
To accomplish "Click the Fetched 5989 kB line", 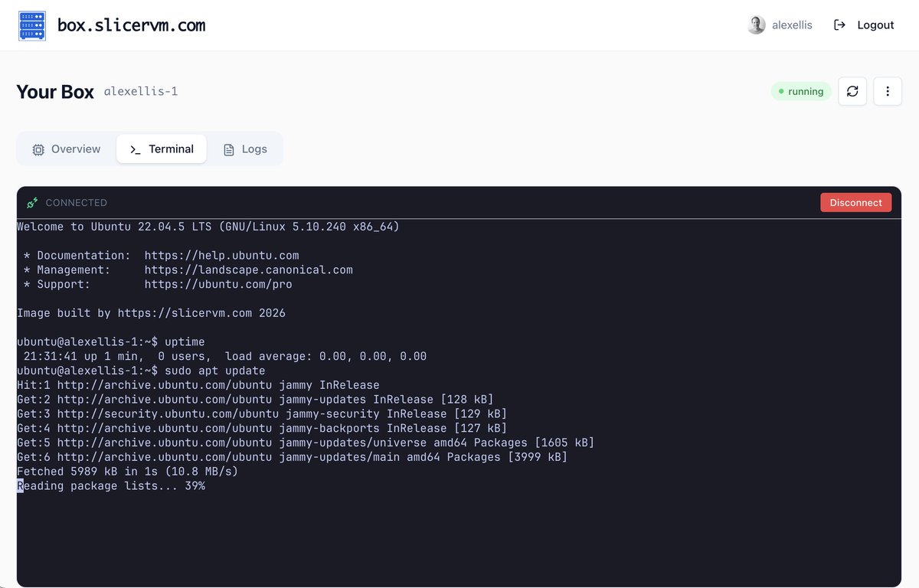I will coord(128,472).
